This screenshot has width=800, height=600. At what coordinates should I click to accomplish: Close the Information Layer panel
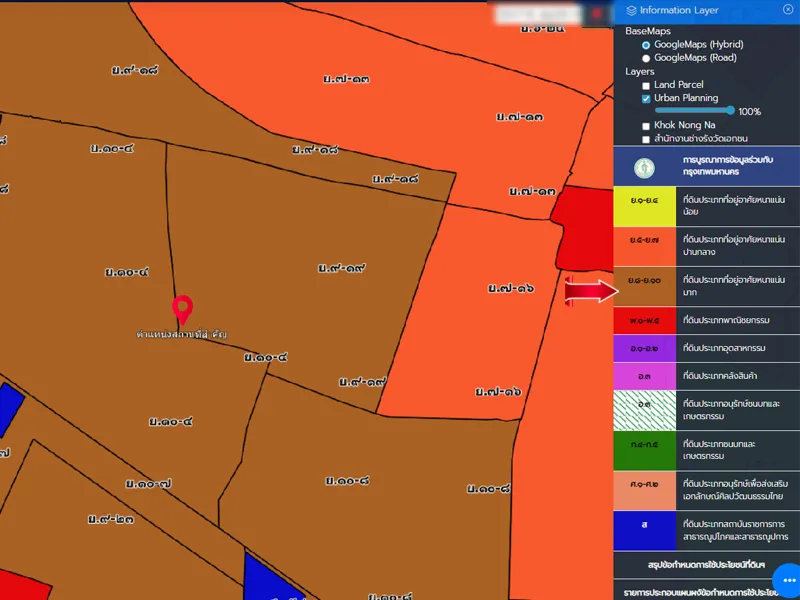coord(788,10)
